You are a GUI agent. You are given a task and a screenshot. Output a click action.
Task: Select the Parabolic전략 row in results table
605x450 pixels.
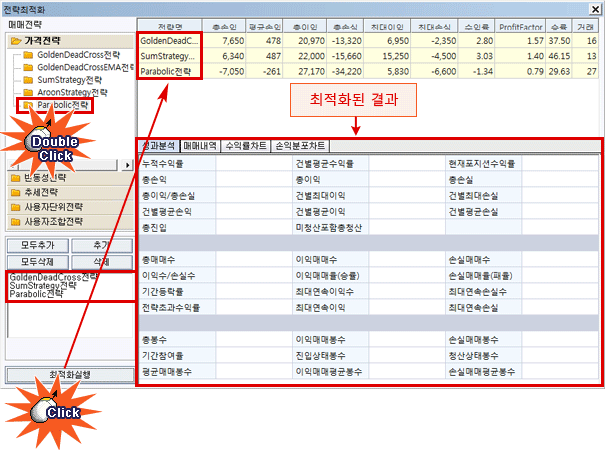170,73
